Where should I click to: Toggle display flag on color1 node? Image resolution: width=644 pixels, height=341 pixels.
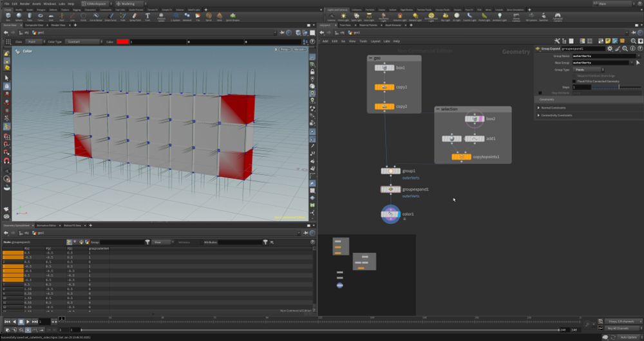[x=399, y=214]
